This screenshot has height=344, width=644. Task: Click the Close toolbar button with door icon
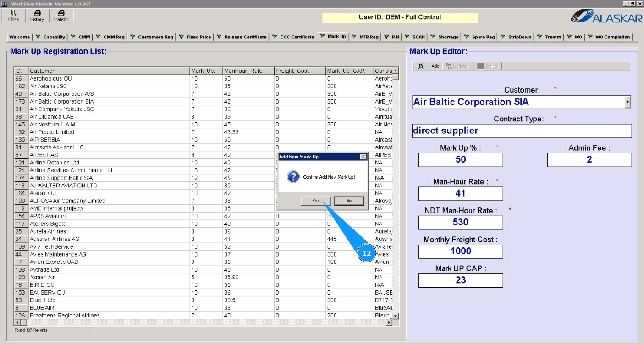pyautogui.click(x=14, y=16)
